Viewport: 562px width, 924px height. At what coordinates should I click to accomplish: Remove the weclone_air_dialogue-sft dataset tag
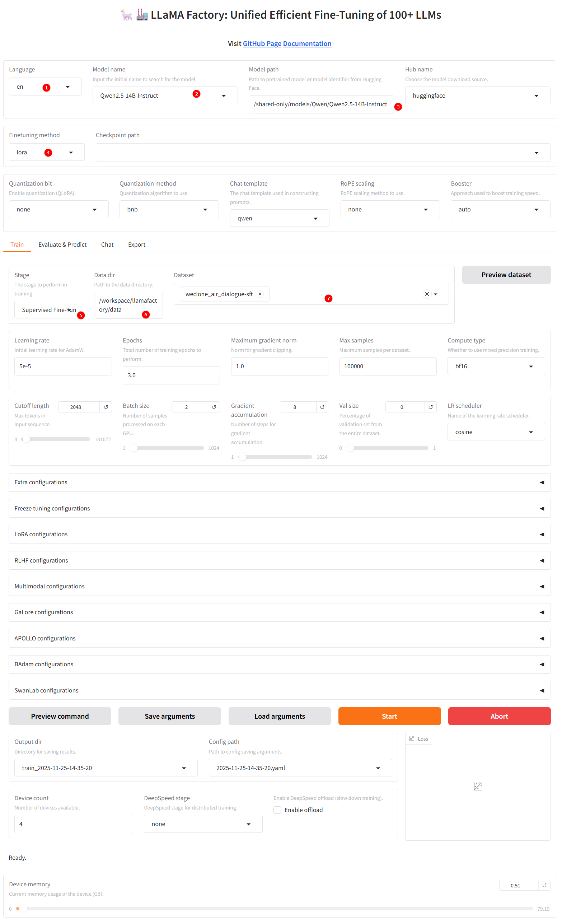point(261,295)
